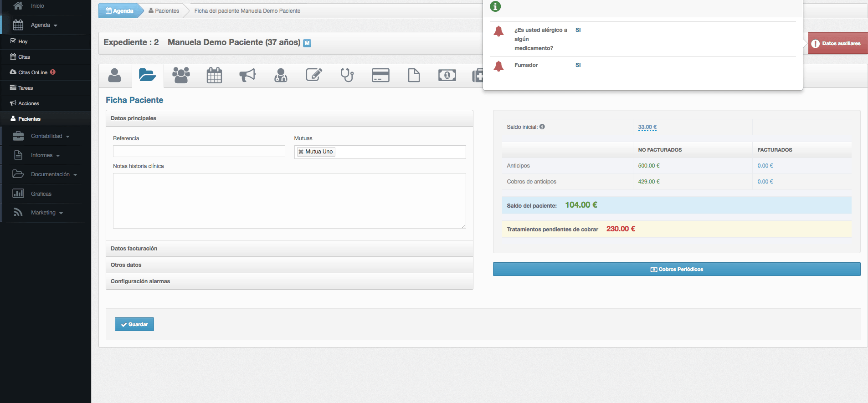
Task: Click the 104.00 € patient balance
Action: (581, 205)
